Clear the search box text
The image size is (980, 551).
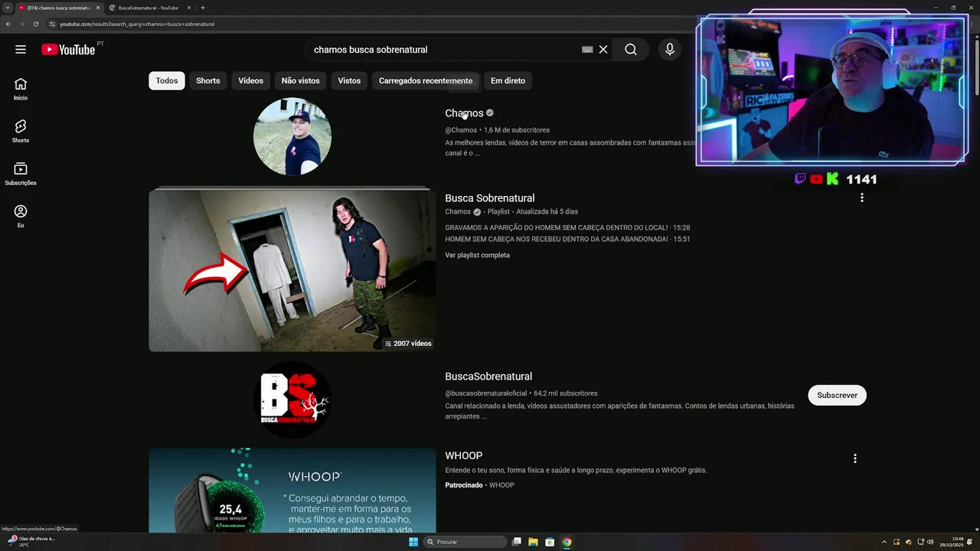click(603, 50)
